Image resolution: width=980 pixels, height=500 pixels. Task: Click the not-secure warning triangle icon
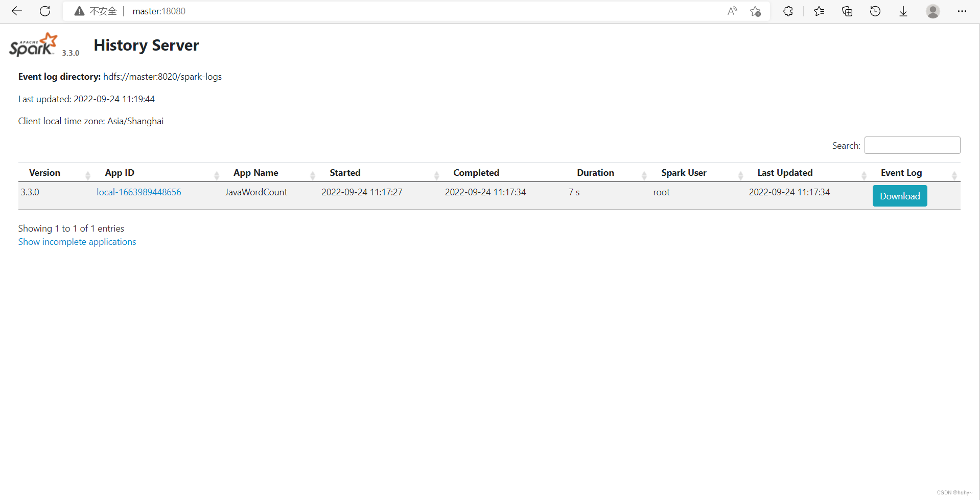[79, 11]
